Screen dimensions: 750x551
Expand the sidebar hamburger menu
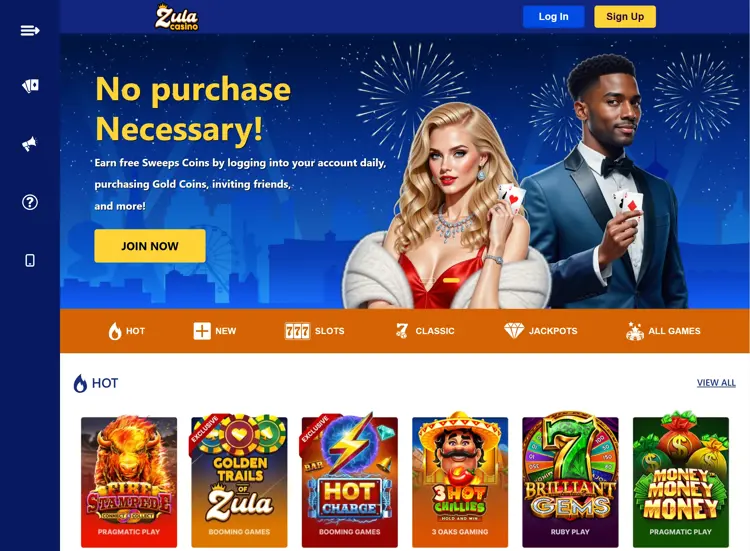(x=30, y=31)
